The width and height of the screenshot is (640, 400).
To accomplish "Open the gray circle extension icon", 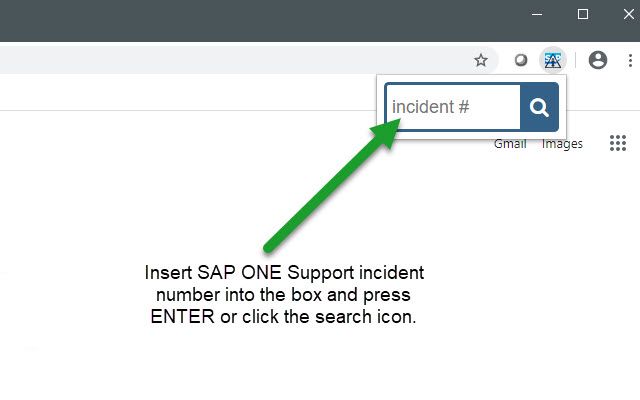I will [x=520, y=60].
